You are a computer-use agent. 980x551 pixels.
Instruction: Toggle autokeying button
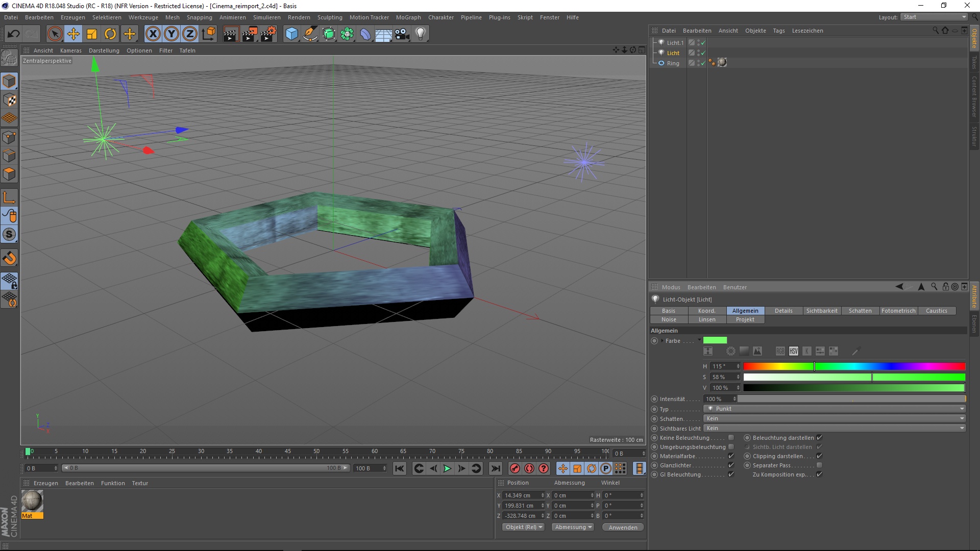pyautogui.click(x=529, y=468)
